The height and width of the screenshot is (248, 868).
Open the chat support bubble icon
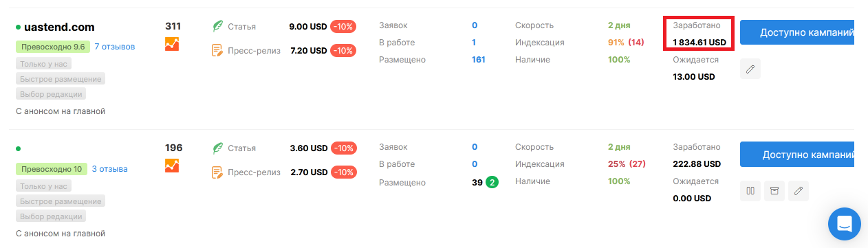click(x=845, y=223)
